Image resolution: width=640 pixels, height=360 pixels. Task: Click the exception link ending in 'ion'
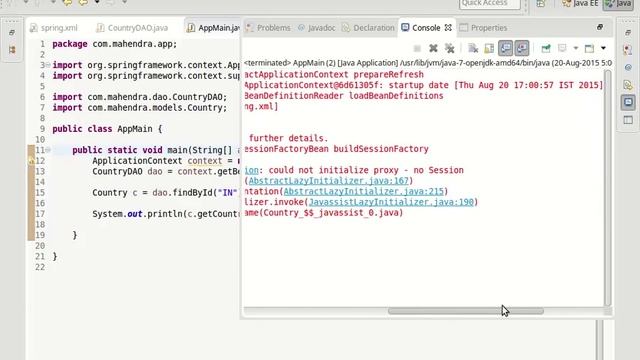coord(251,170)
